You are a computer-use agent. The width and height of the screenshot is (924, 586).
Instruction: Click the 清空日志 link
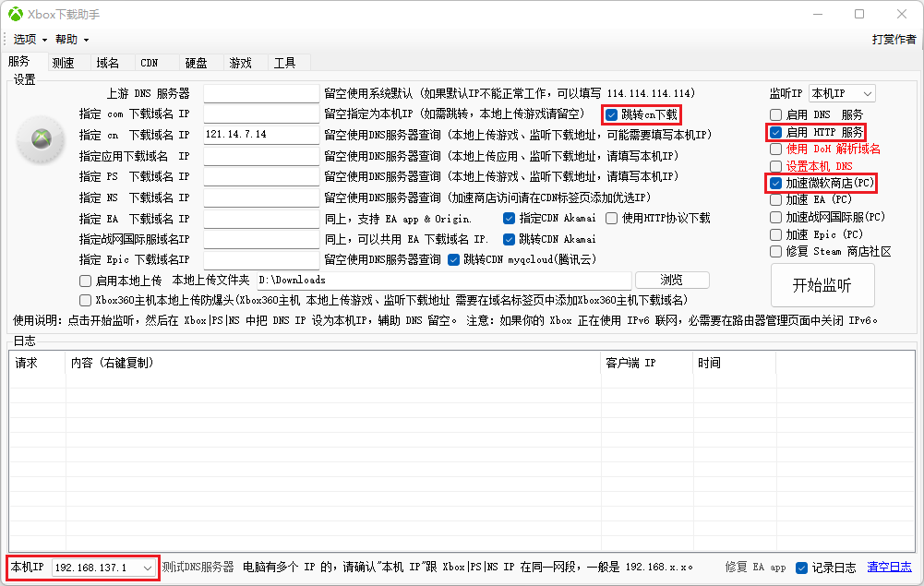pos(889,568)
